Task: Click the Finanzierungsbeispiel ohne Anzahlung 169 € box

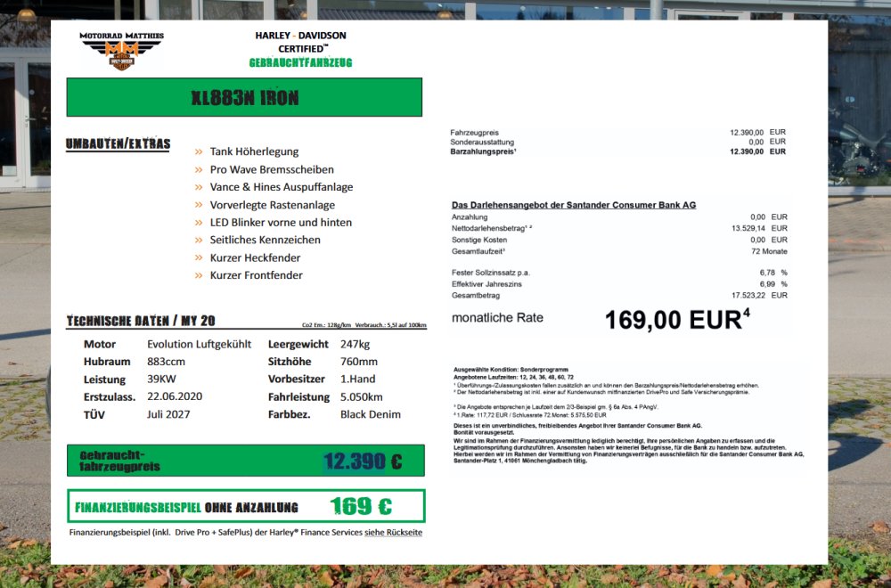Action: tap(246, 506)
